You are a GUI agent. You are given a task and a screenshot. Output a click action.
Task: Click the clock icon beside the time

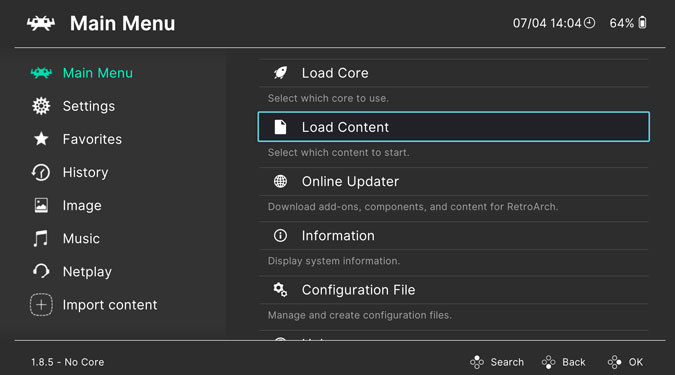click(589, 23)
